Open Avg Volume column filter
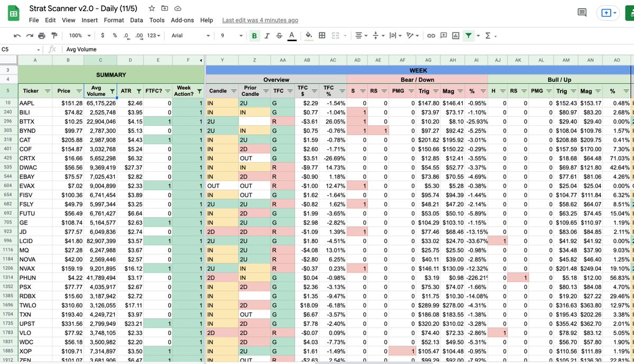 click(x=111, y=91)
